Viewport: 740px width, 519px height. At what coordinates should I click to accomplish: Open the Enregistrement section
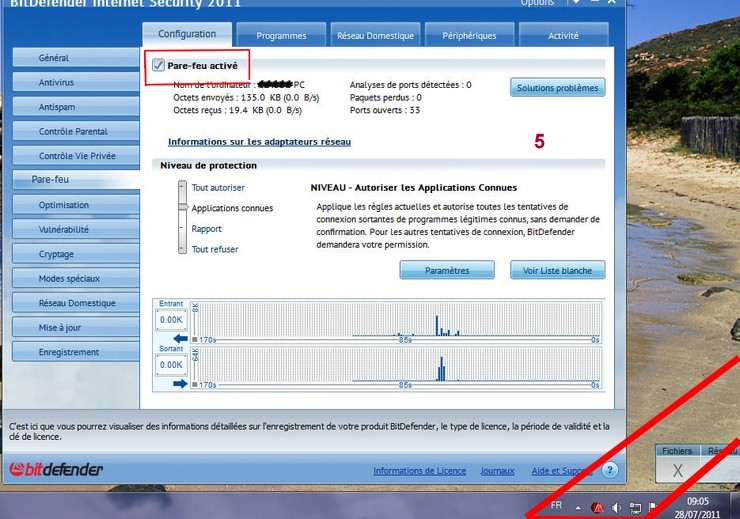tap(76, 352)
